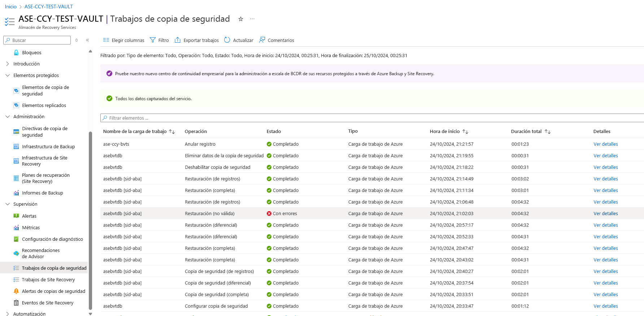Click the red error icon for Con errores
The image size is (644, 316).
[x=269, y=214]
